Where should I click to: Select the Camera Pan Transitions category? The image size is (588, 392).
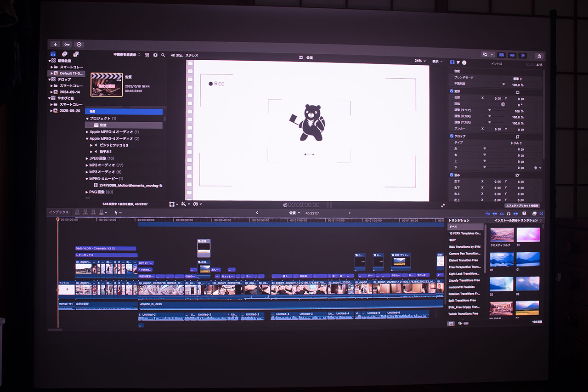pyautogui.click(x=464, y=253)
